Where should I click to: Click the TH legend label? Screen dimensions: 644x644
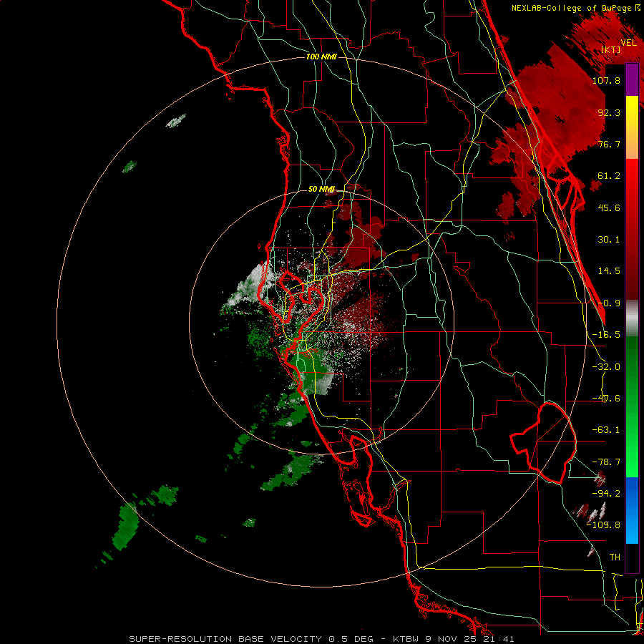point(615,557)
